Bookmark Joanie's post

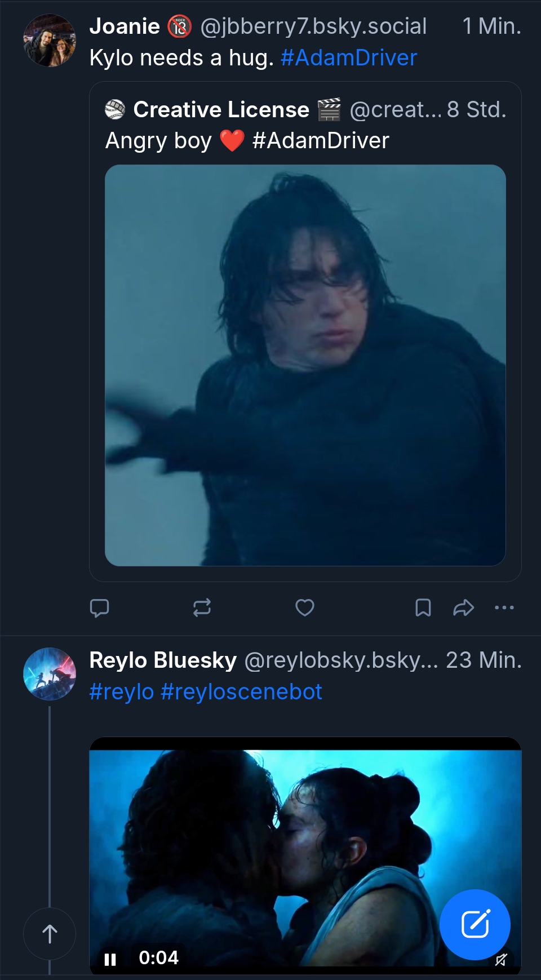[x=423, y=607]
